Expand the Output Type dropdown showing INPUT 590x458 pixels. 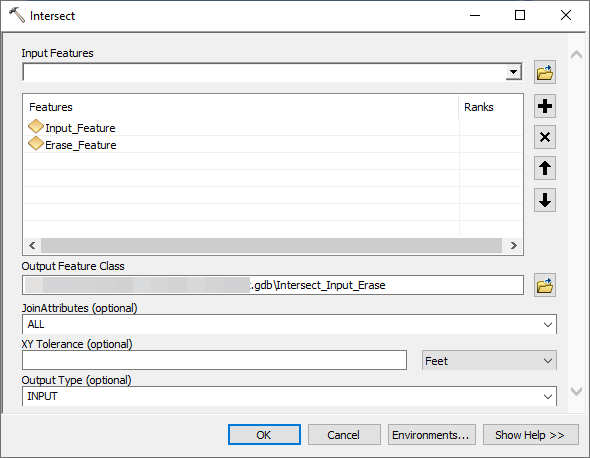click(x=547, y=396)
